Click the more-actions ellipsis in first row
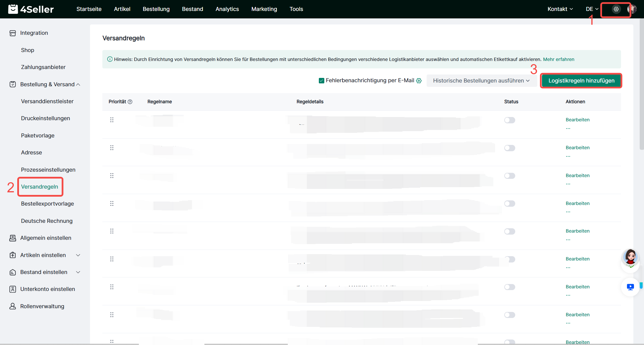The width and height of the screenshot is (644, 345). click(x=568, y=128)
